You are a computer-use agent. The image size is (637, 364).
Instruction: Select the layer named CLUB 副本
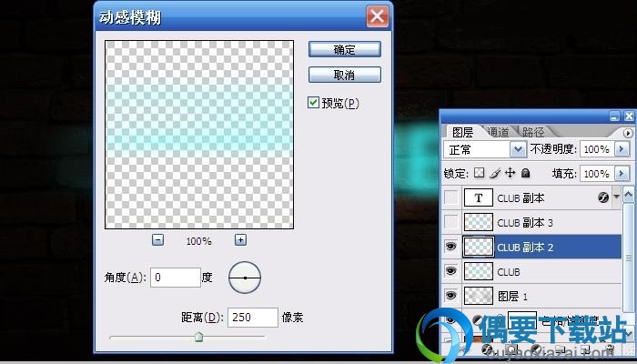pos(521,198)
